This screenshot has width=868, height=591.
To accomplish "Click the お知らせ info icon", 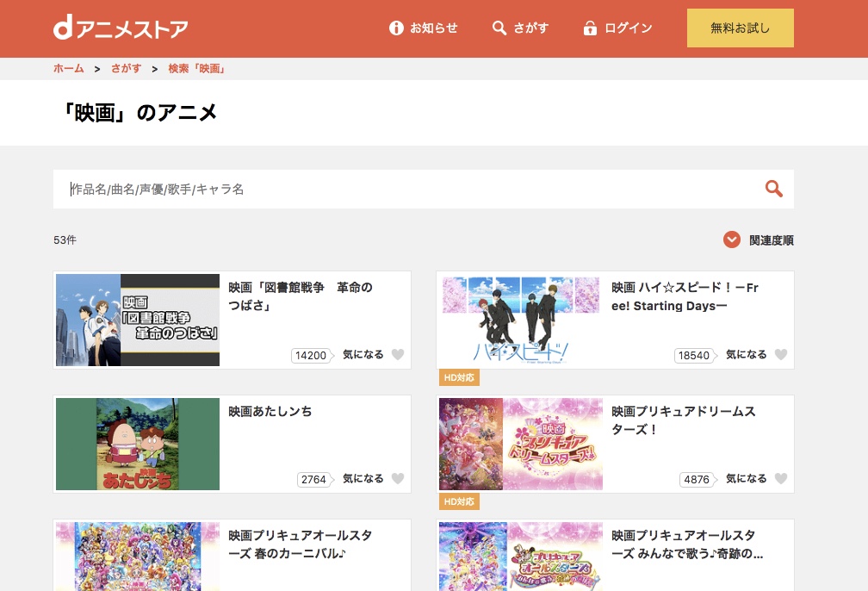I will (396, 28).
